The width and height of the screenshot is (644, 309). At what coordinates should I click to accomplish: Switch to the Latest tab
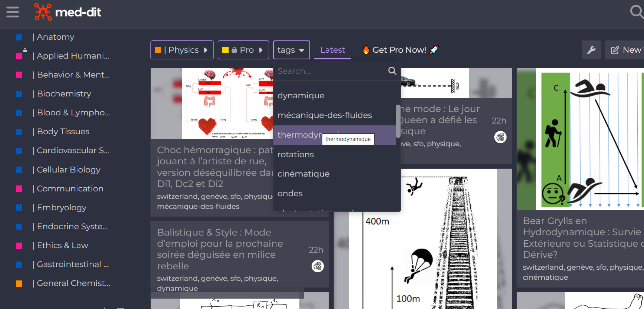click(x=332, y=50)
